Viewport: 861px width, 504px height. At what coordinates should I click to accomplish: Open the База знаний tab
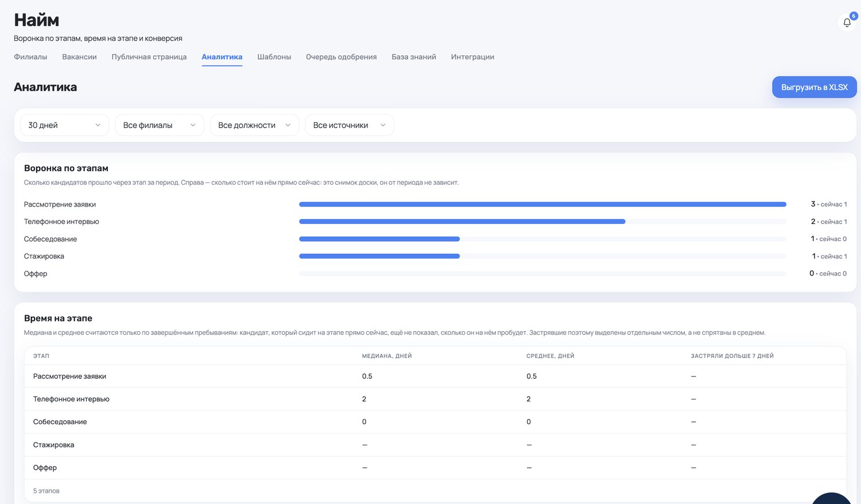click(x=414, y=57)
